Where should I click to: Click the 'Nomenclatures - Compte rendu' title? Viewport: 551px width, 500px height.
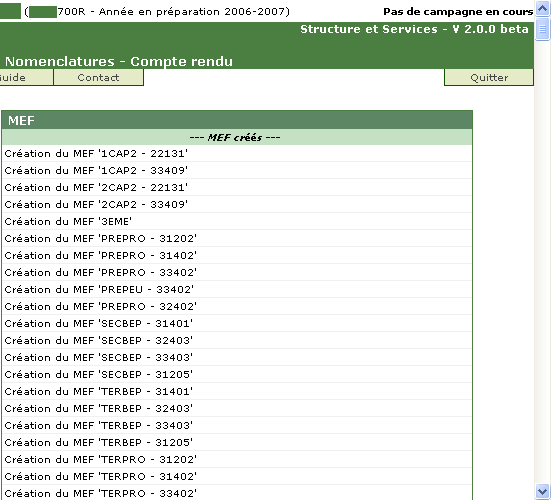tap(119, 61)
